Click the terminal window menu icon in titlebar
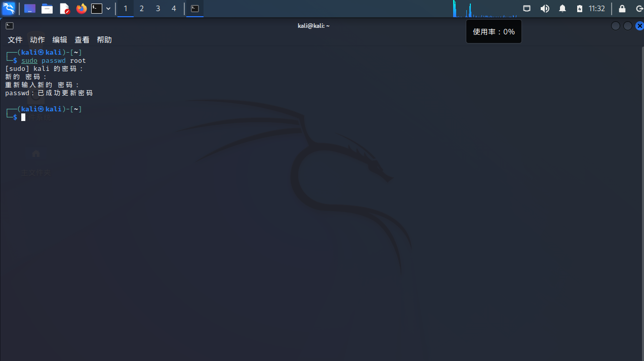644x361 pixels. (10, 26)
